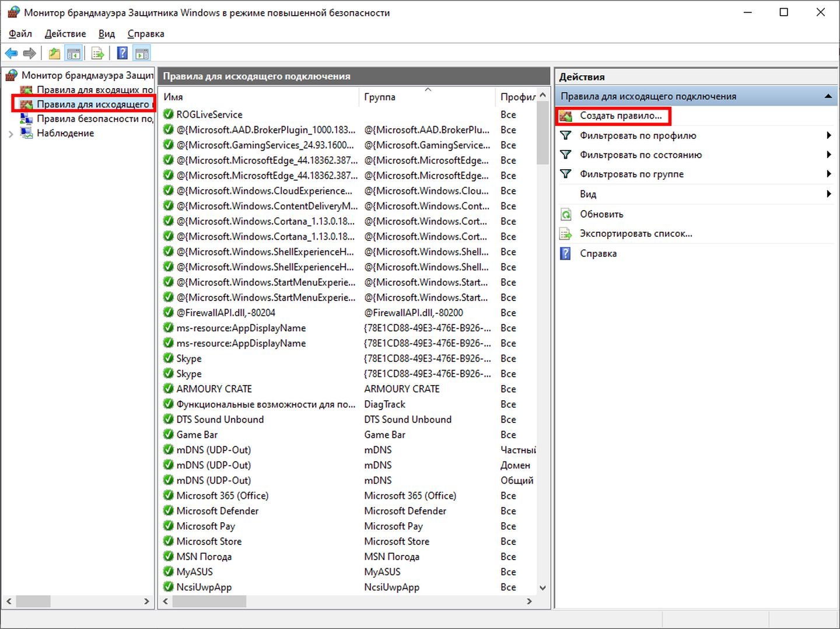Click the icon of Правила безопасности node
This screenshot has height=629, width=840.
(x=26, y=118)
